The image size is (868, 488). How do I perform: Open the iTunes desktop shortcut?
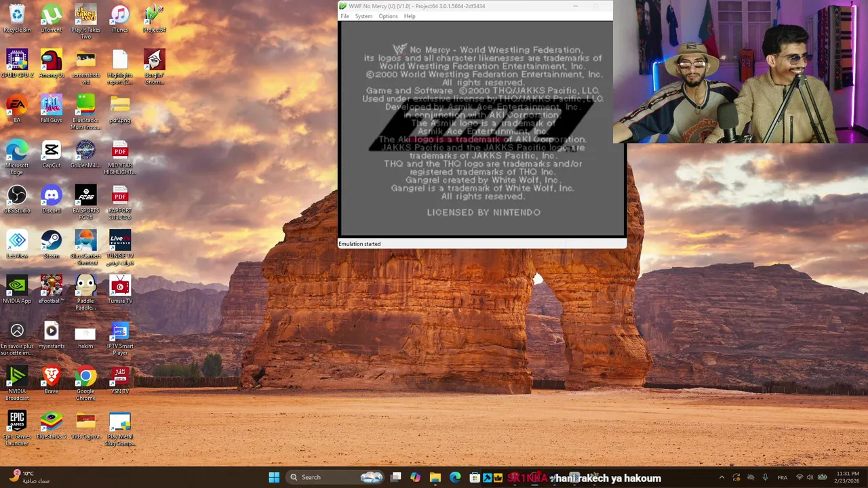(x=120, y=18)
